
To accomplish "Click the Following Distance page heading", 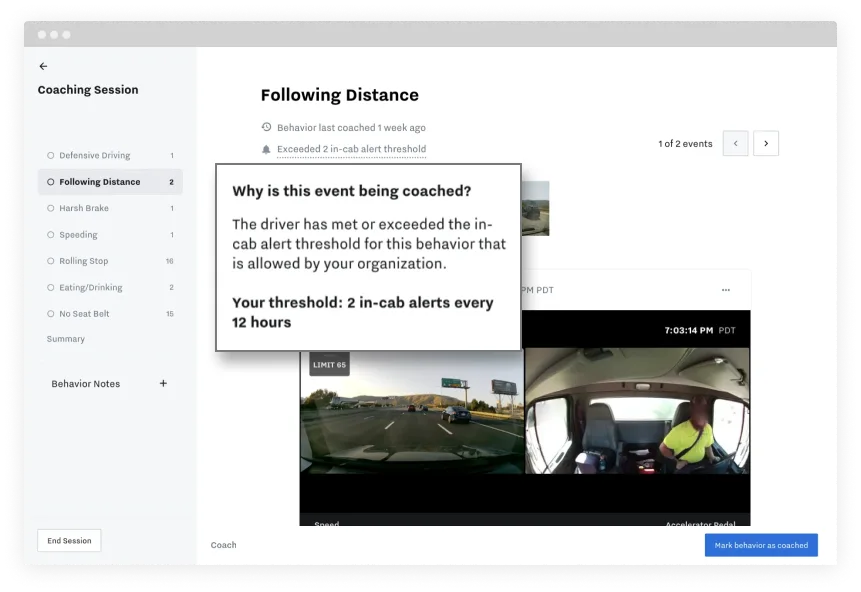I will tap(339, 95).
